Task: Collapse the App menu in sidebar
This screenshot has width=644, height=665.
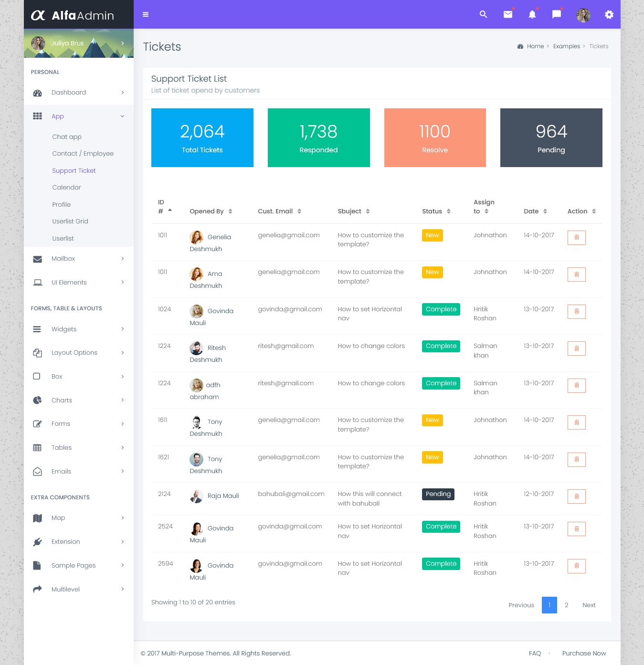Action: pos(57,116)
